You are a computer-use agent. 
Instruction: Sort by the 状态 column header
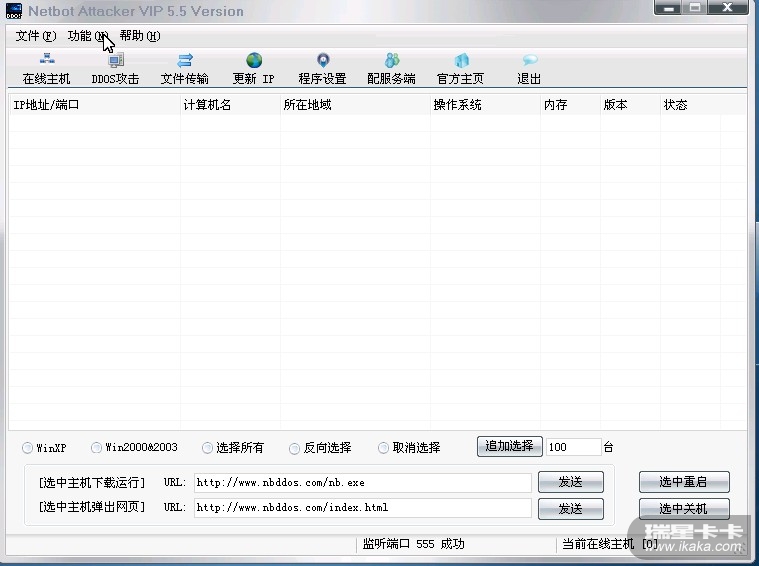(x=690, y=105)
